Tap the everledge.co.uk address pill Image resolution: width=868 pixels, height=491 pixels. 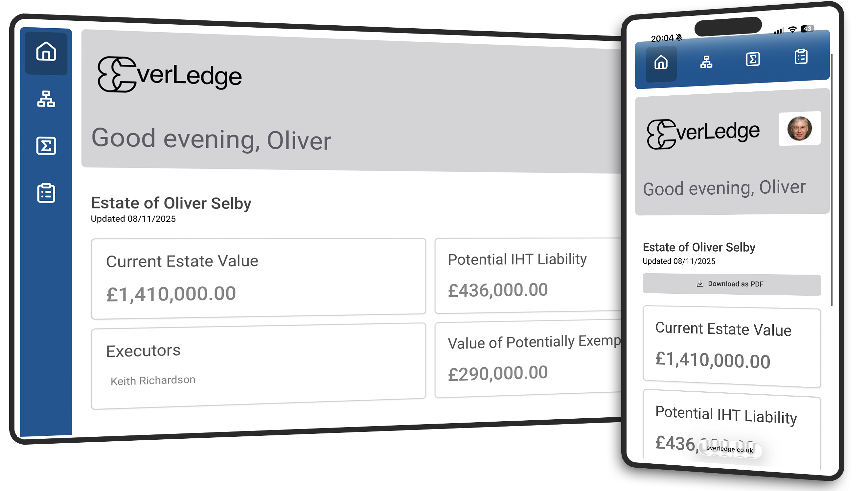tap(729, 449)
